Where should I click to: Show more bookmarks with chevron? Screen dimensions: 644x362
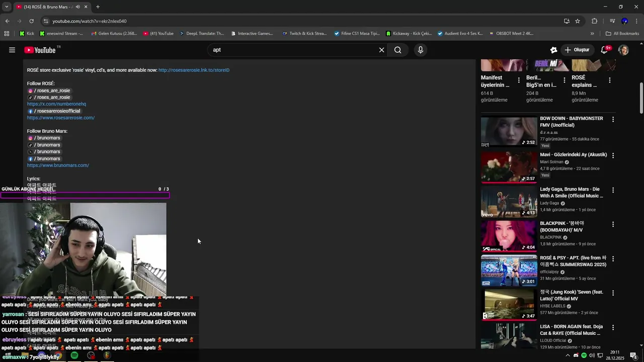[592, 34]
